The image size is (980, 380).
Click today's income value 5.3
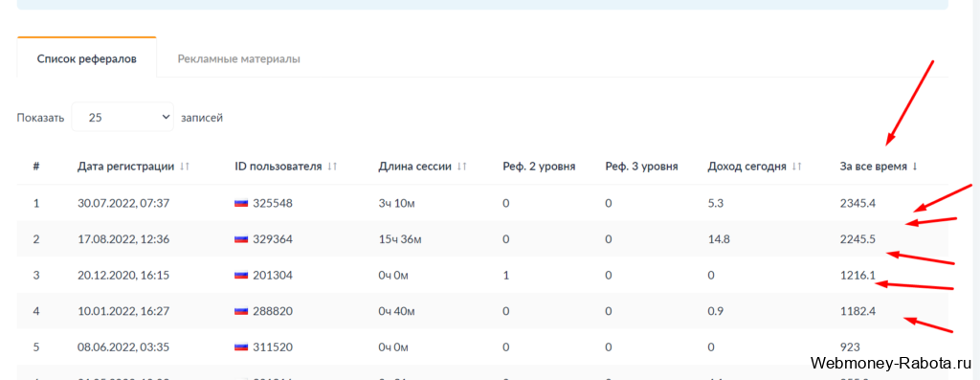715,203
